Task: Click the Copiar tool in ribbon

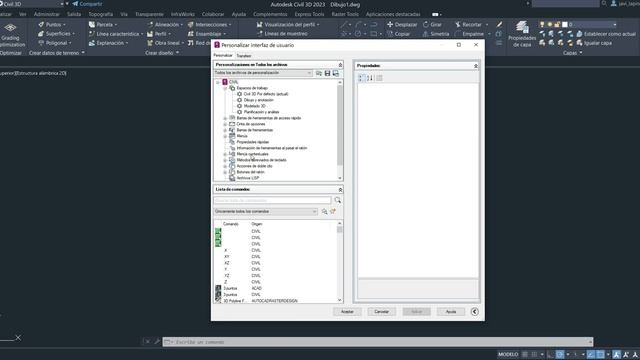Action: tap(398, 34)
